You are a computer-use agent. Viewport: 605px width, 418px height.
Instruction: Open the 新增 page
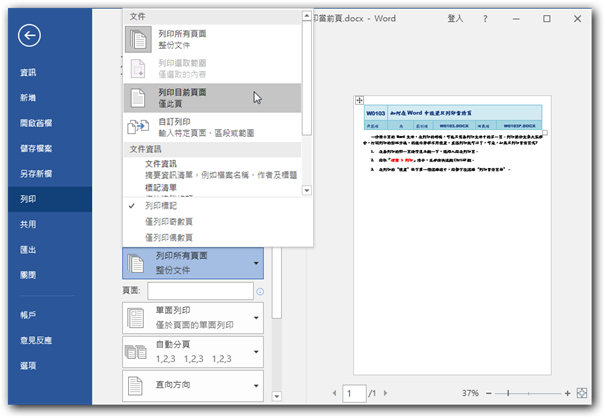tap(28, 98)
